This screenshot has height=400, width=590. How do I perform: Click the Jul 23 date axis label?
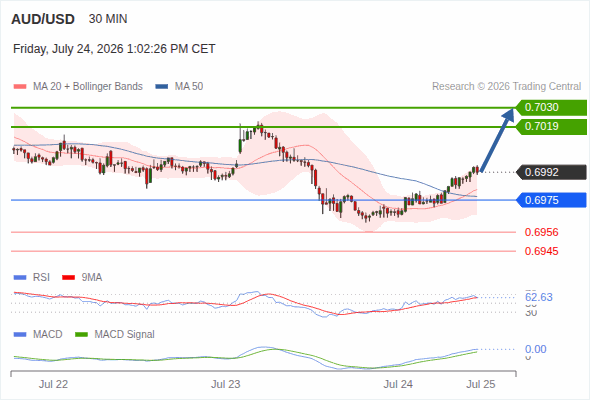coord(225,384)
